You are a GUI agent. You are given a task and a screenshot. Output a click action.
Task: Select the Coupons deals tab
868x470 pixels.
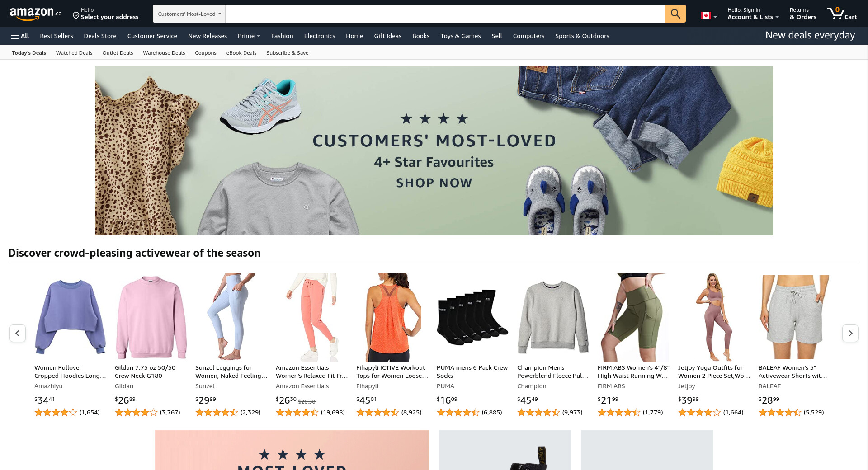click(206, 53)
